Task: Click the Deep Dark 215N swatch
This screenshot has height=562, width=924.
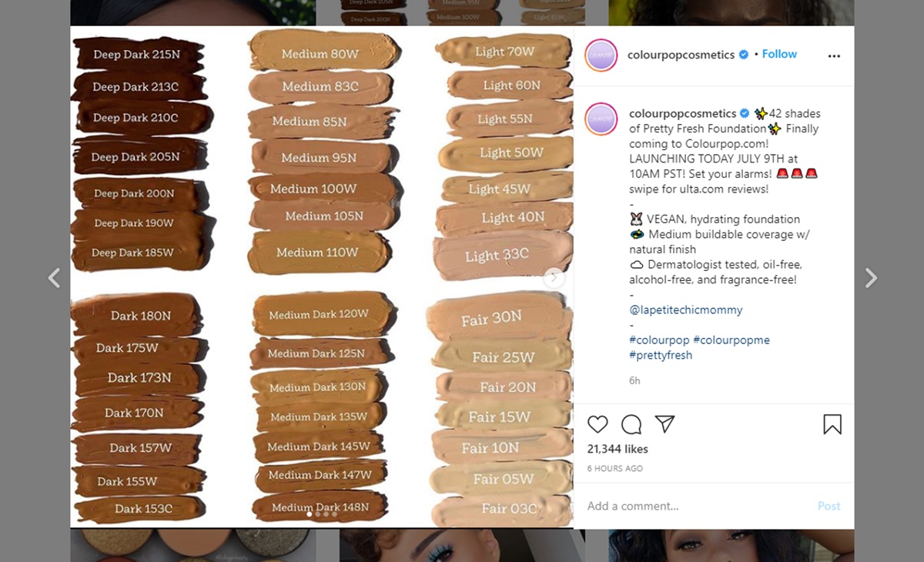Action: pos(137,55)
